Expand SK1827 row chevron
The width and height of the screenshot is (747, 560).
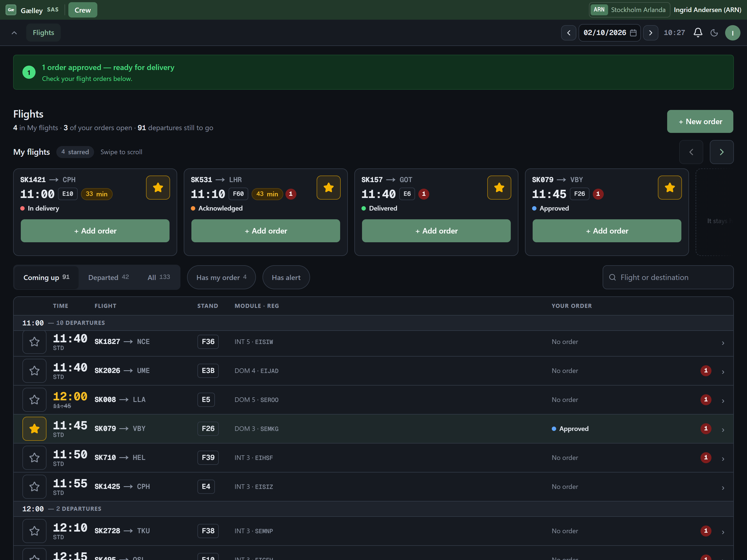[x=723, y=343]
